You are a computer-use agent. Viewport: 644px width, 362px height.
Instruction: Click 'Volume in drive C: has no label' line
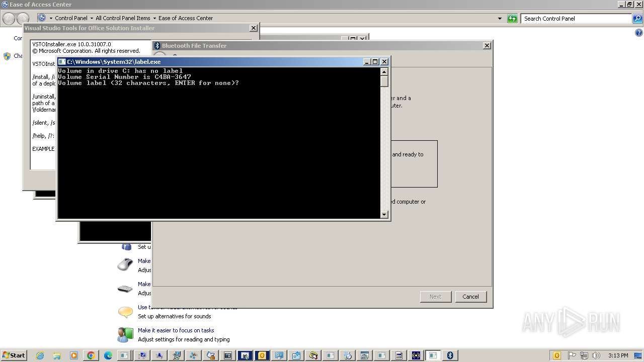(x=120, y=71)
